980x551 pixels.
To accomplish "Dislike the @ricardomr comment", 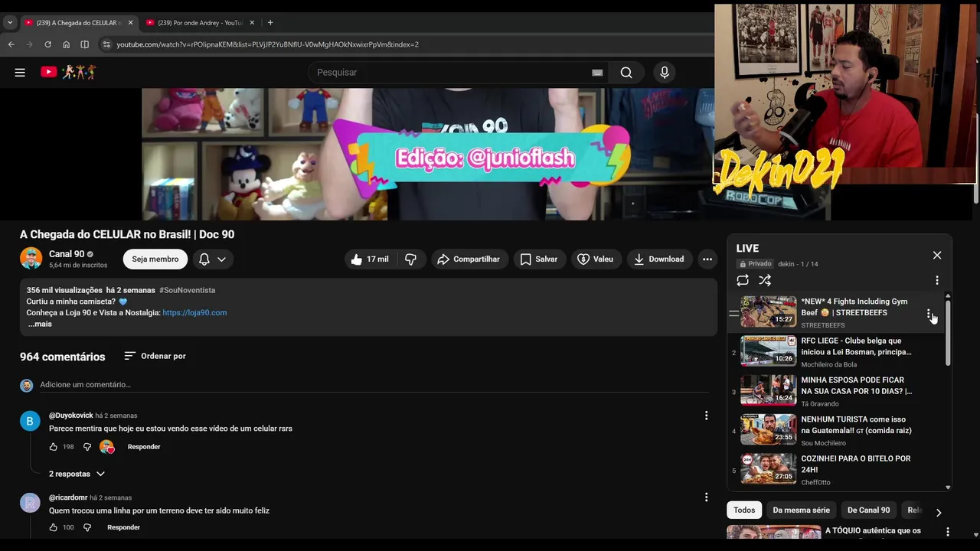I will (x=87, y=527).
